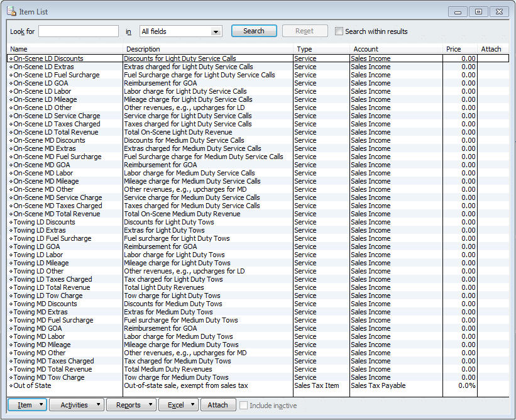Open the Reports dropdown menu
This screenshot has width=516, height=420.
[131, 405]
